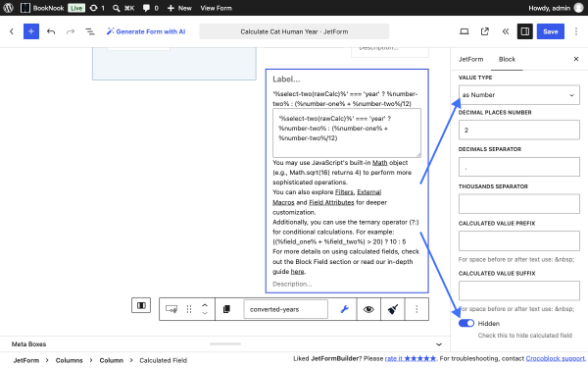Switch to the Block tab
The image size is (588, 368).
coord(507,59)
